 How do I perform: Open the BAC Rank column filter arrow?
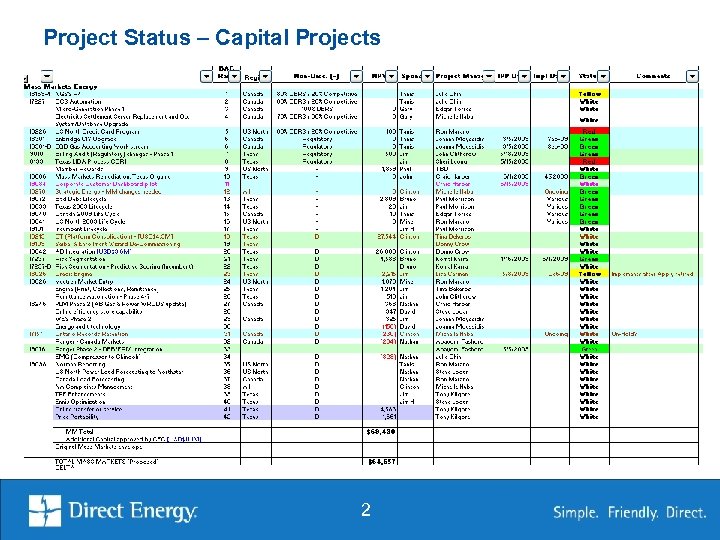[234, 76]
